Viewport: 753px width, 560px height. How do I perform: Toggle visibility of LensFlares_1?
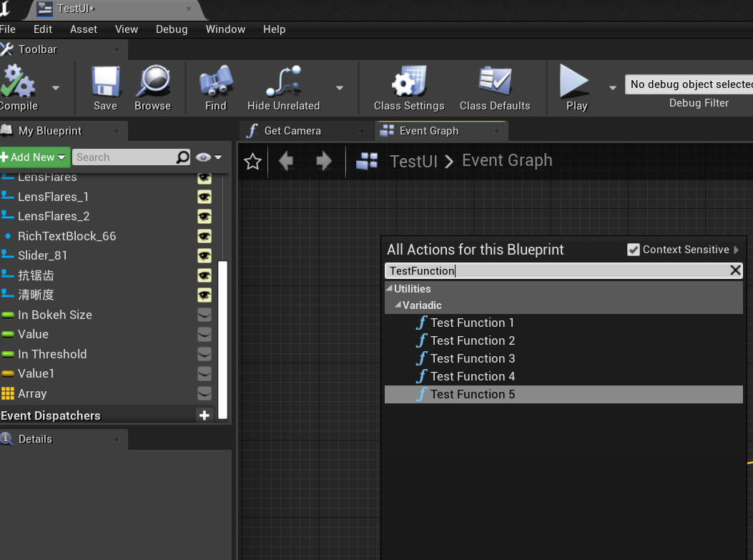point(204,197)
